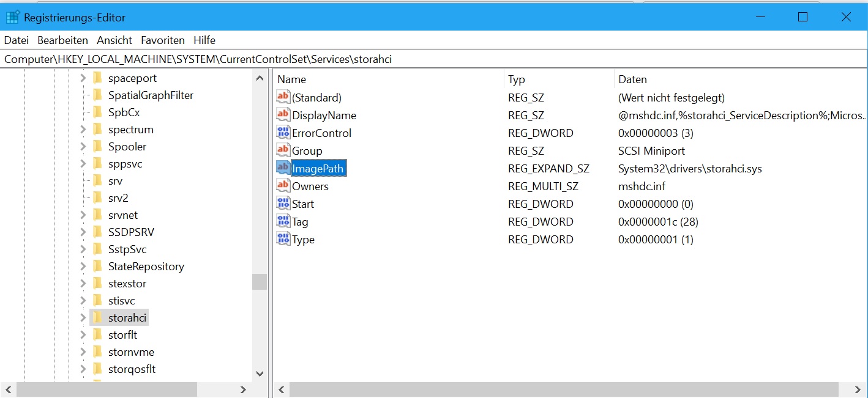Expand the StateRepository key

[x=83, y=267]
